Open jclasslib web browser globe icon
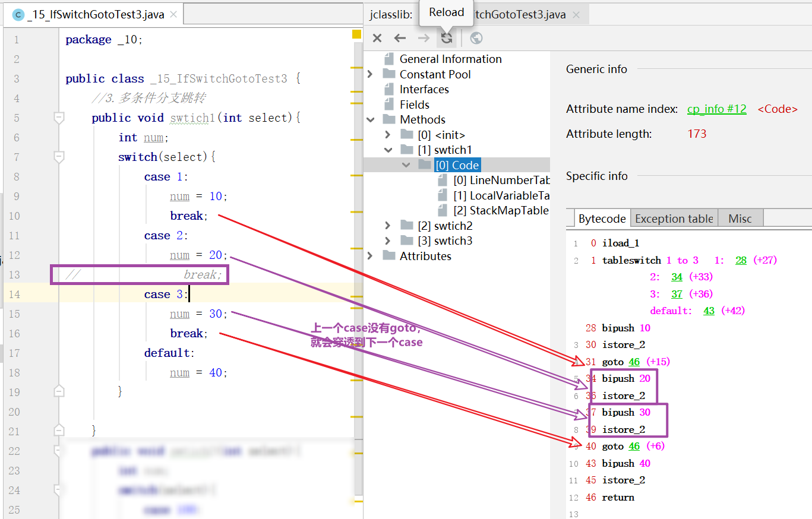The height and width of the screenshot is (519, 812). point(476,38)
